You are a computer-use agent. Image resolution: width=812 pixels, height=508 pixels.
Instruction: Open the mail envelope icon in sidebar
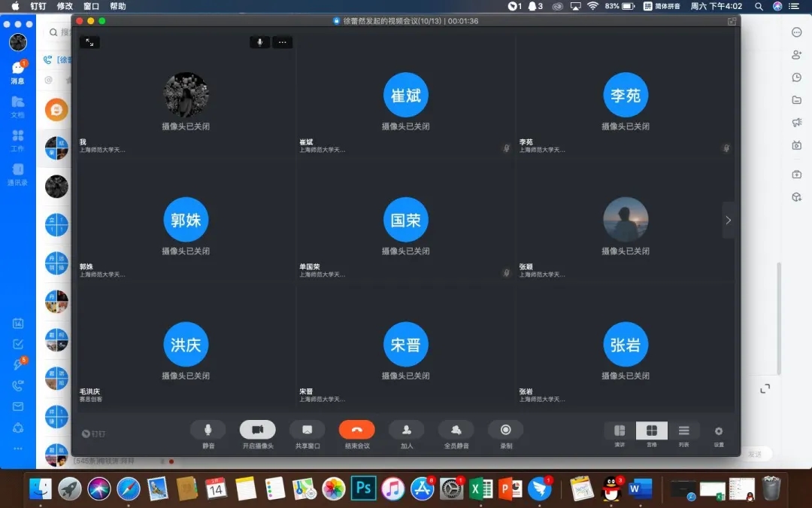point(17,406)
